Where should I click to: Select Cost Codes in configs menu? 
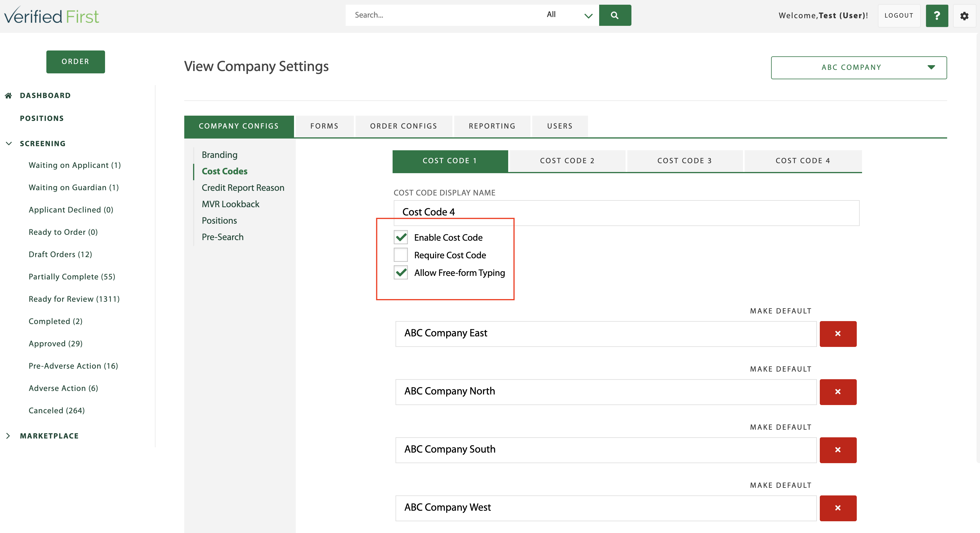coord(224,171)
